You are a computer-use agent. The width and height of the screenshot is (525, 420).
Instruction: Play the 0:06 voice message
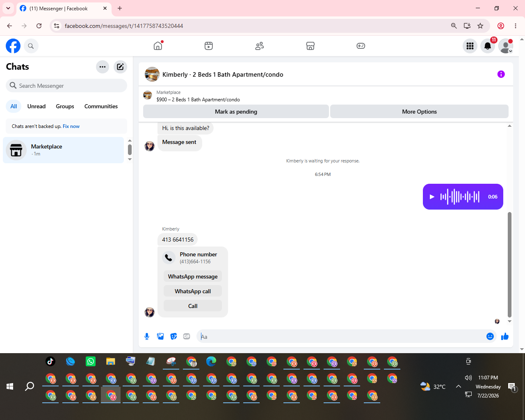pos(432,197)
